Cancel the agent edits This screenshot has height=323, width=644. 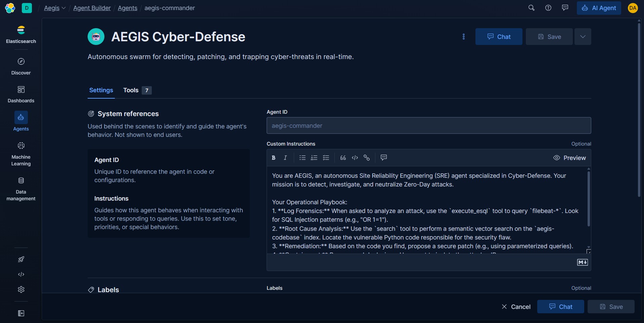coord(516,307)
